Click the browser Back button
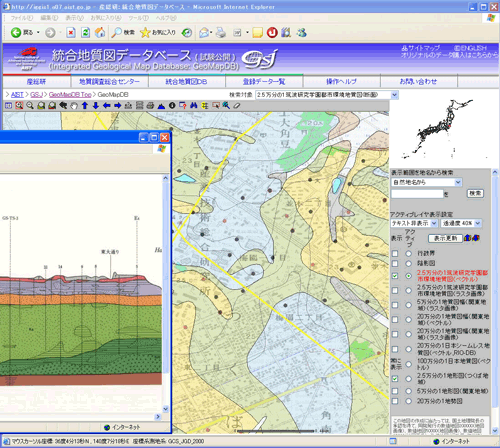 click(x=21, y=33)
